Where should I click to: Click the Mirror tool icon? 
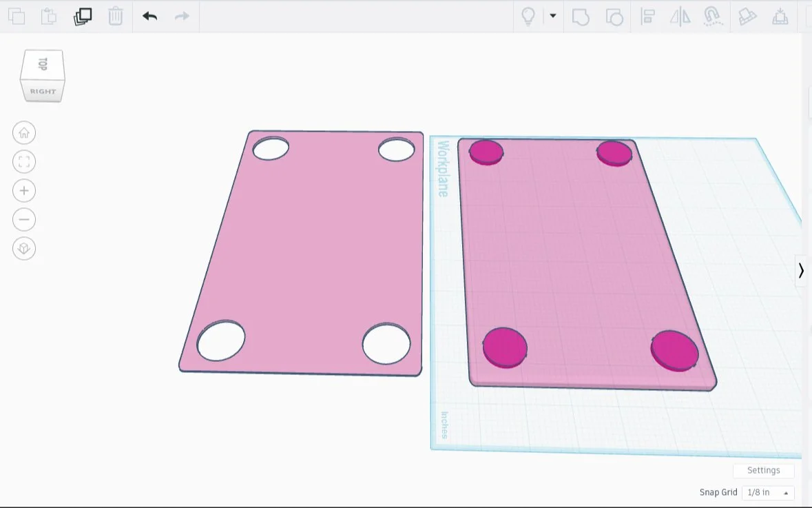coord(680,16)
